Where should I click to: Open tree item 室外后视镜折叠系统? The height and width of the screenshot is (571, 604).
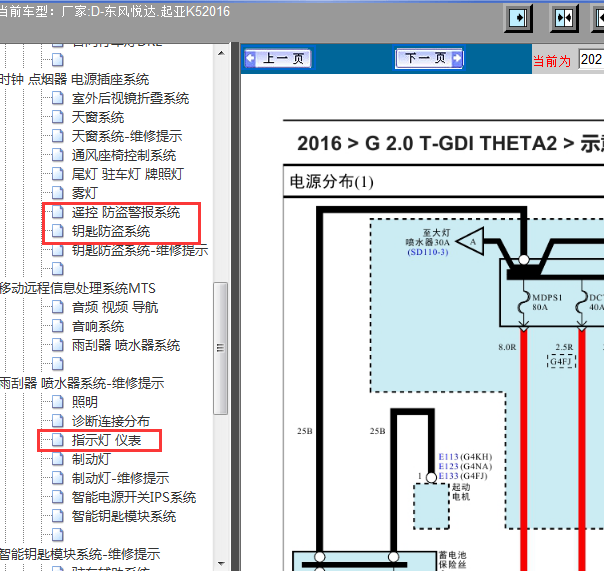coord(130,98)
